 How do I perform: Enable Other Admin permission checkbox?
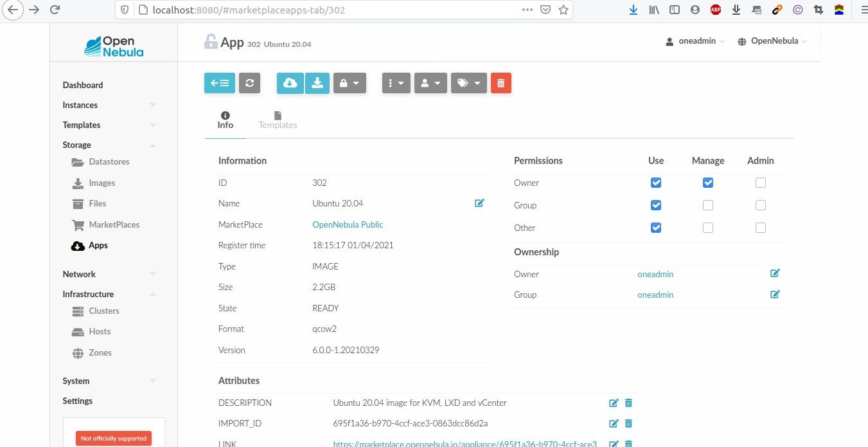(761, 228)
